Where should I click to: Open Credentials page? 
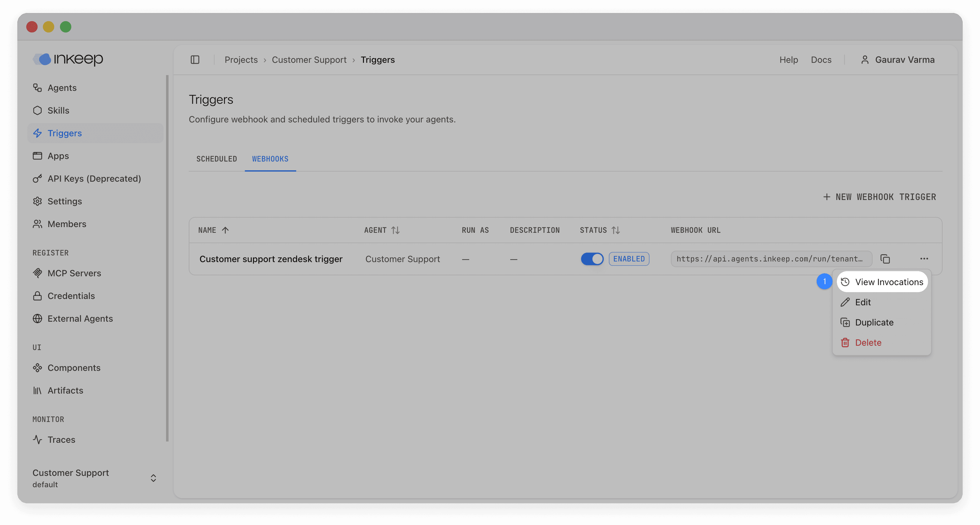point(95,296)
